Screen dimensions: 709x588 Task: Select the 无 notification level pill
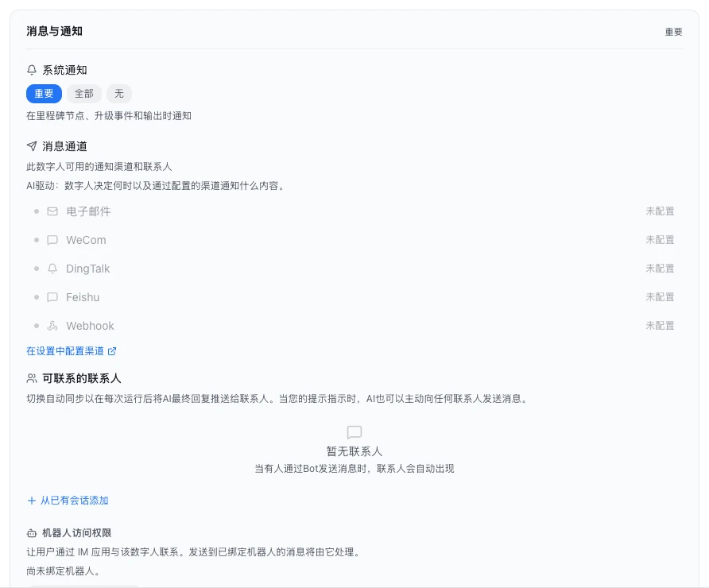coord(119,94)
